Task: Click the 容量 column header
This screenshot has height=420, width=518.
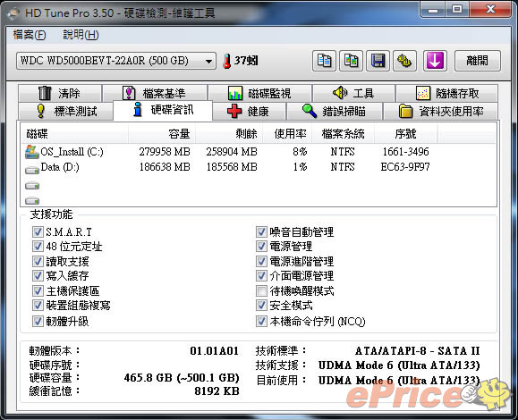Action: (162, 134)
